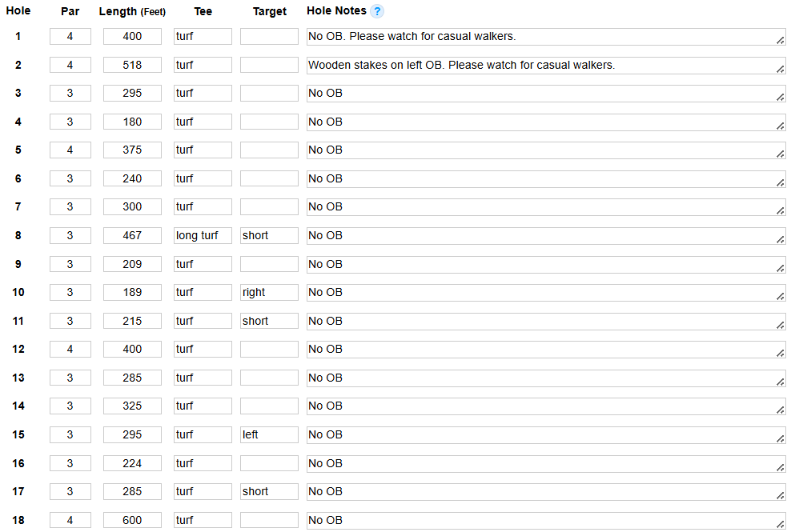Click the Tee field for hole 8

[x=203, y=236]
